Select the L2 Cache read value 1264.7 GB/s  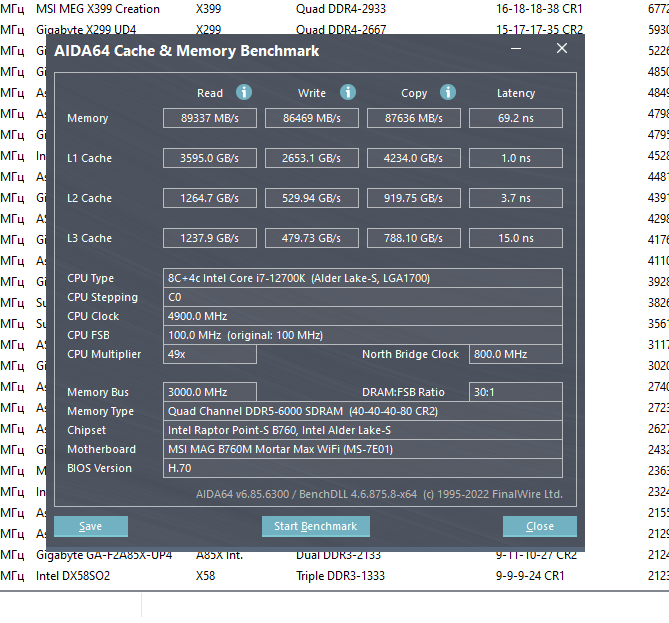pos(210,198)
